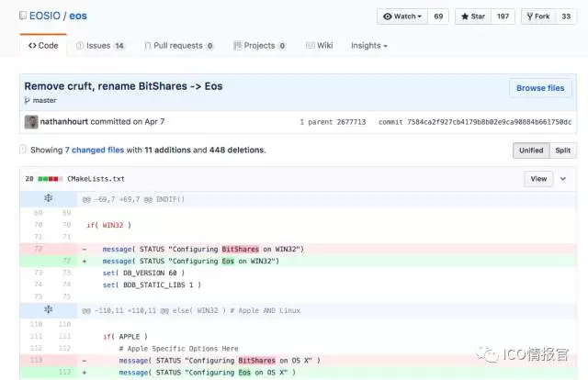Expand hidden lines above the else( WIN32 ) hunk
The image size is (588, 380).
click(x=49, y=309)
